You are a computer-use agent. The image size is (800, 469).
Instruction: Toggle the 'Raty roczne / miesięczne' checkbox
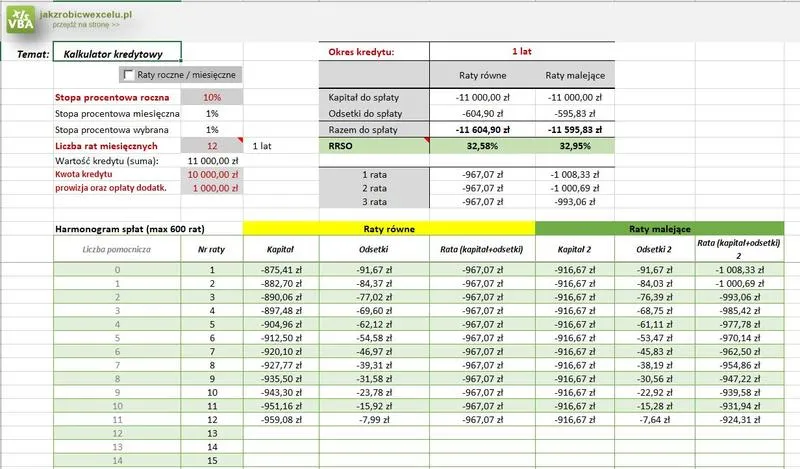coord(128,75)
